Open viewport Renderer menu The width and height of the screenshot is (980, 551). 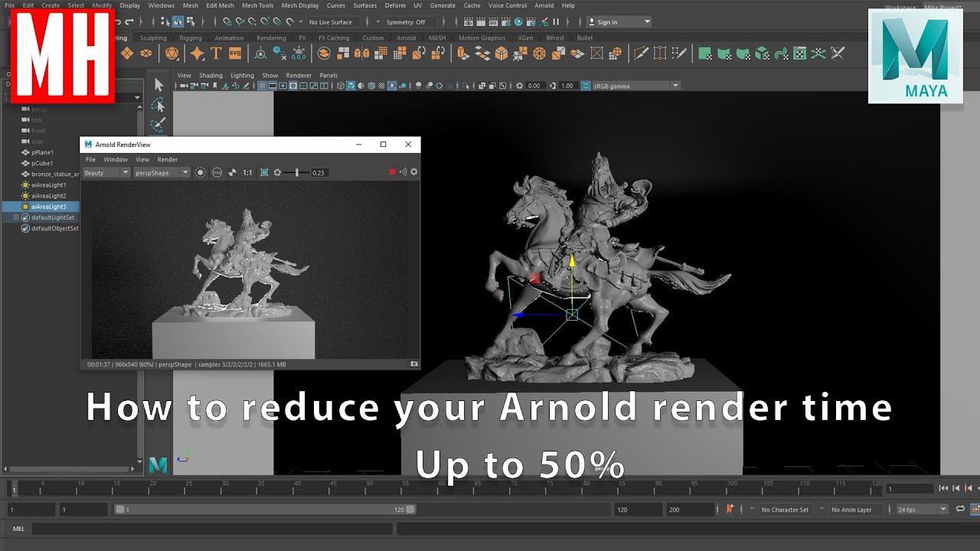tap(299, 76)
